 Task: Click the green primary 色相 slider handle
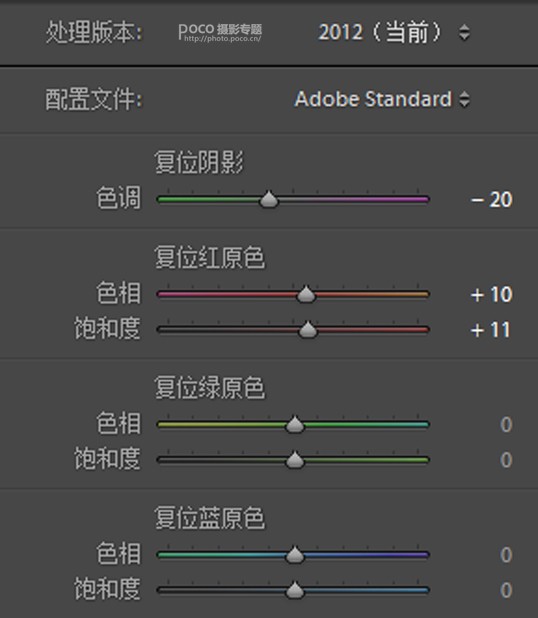coord(294,424)
